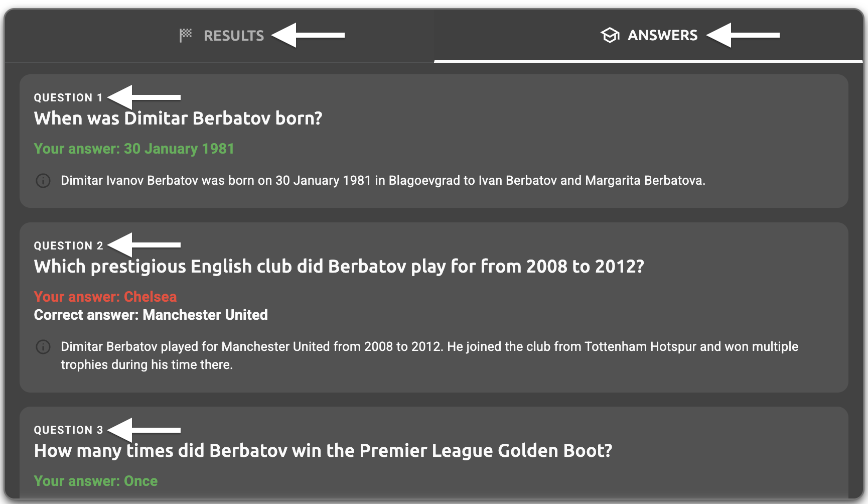Select the Question 1 label
The height and width of the screenshot is (504, 868).
pyautogui.click(x=68, y=98)
